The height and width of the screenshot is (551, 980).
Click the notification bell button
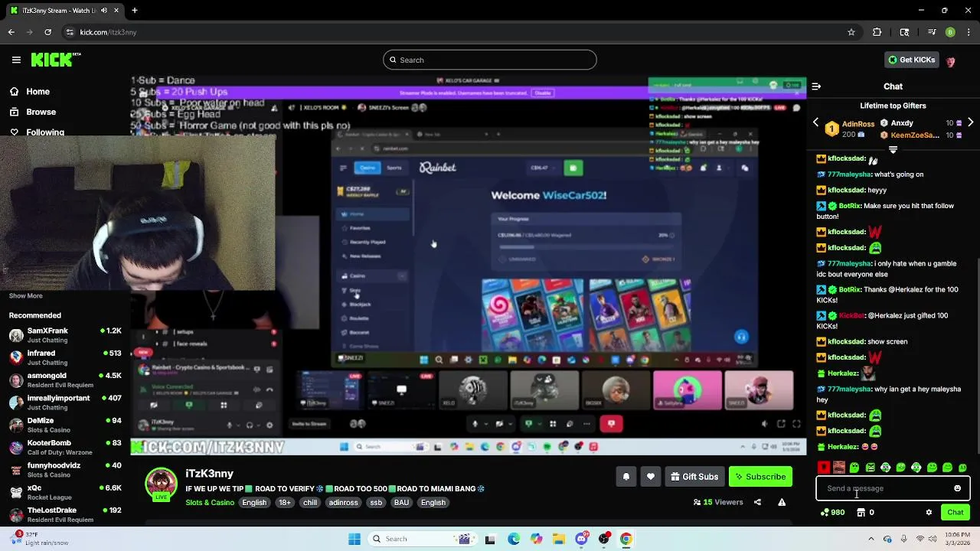point(626,477)
